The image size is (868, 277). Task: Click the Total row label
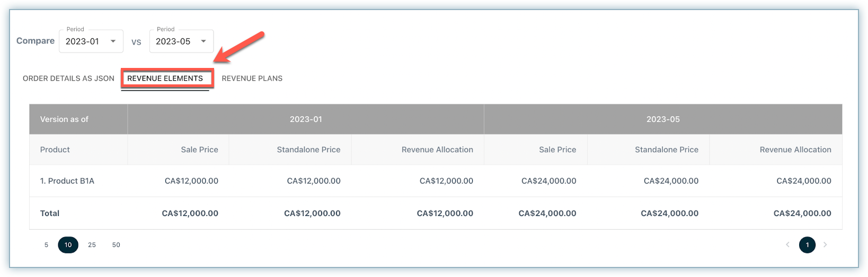50,213
